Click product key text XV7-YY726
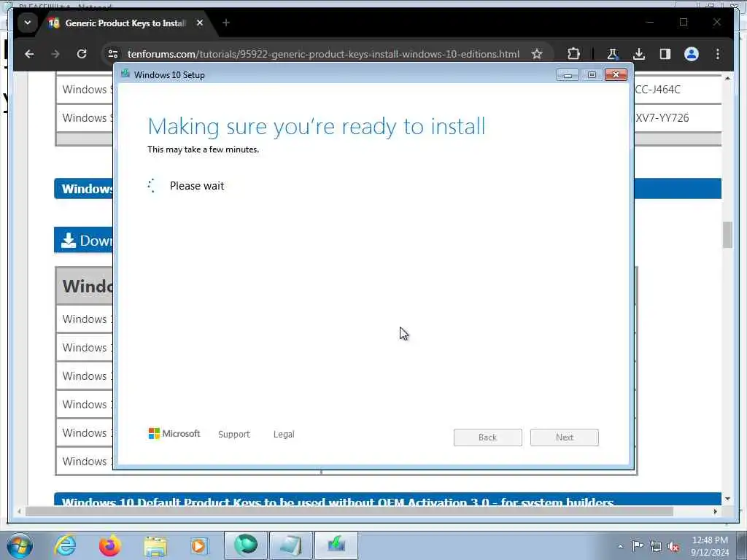Image resolution: width=747 pixels, height=560 pixels. 662,117
